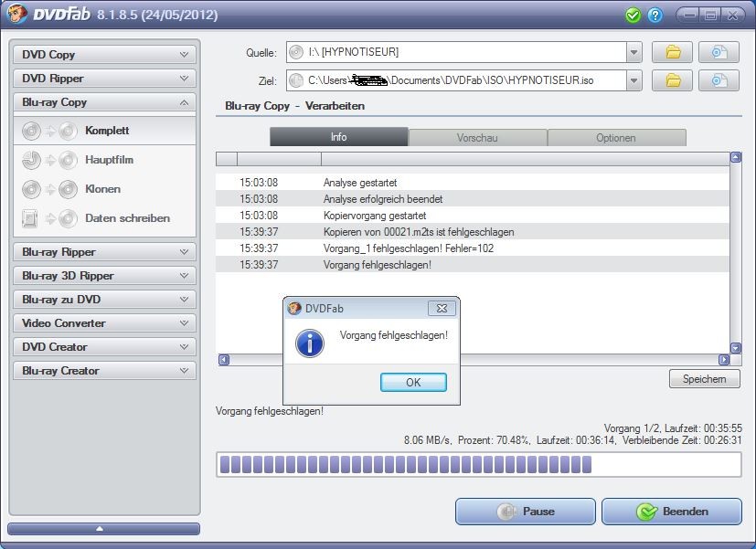Select target ISO image icon next to Ziel

(x=719, y=80)
